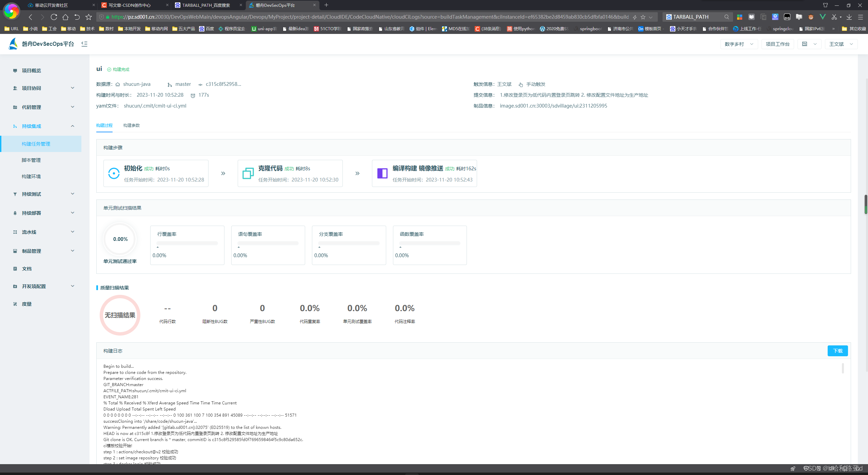Click the shucun-java repository home icon
This screenshot has height=475, width=868.
click(x=118, y=84)
